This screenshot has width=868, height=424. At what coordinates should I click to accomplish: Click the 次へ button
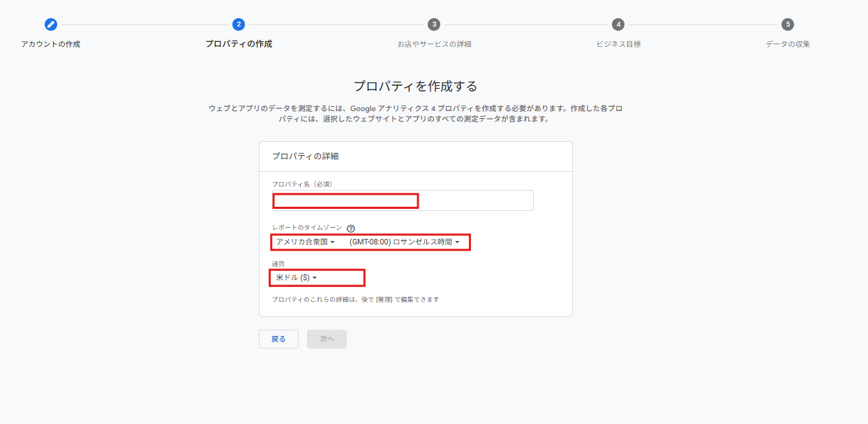point(326,338)
